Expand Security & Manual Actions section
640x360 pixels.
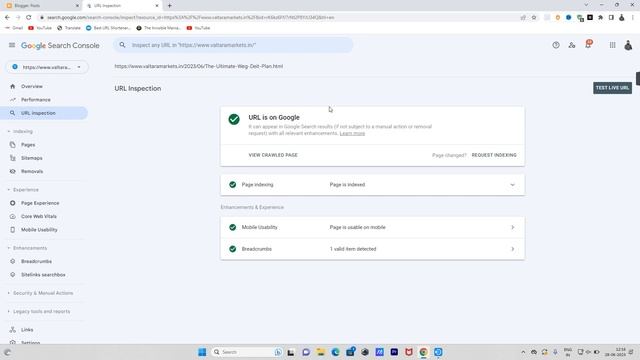pos(40,293)
